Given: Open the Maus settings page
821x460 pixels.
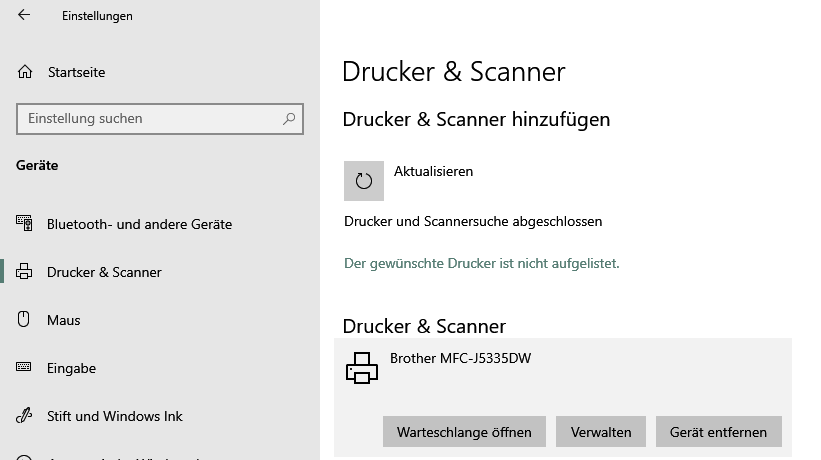Looking at the screenshot, I should (x=63, y=320).
